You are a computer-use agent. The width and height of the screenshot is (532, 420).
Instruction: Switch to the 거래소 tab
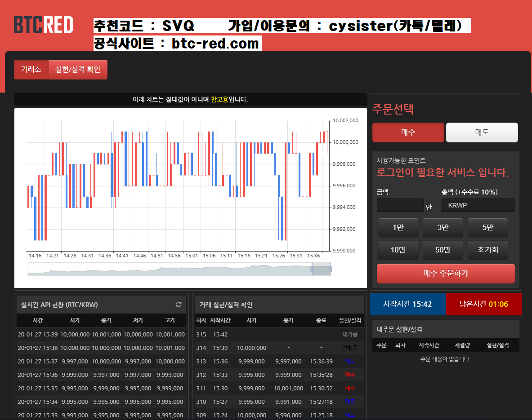click(31, 70)
